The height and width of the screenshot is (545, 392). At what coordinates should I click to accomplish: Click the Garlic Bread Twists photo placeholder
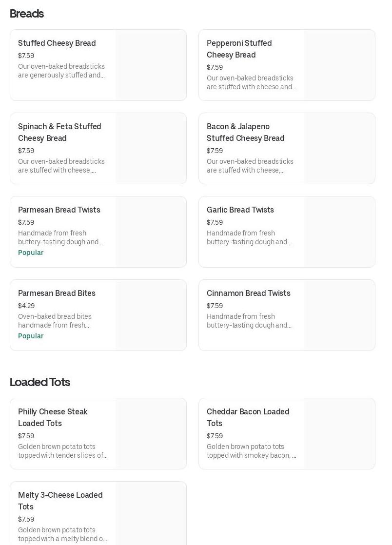click(x=340, y=232)
